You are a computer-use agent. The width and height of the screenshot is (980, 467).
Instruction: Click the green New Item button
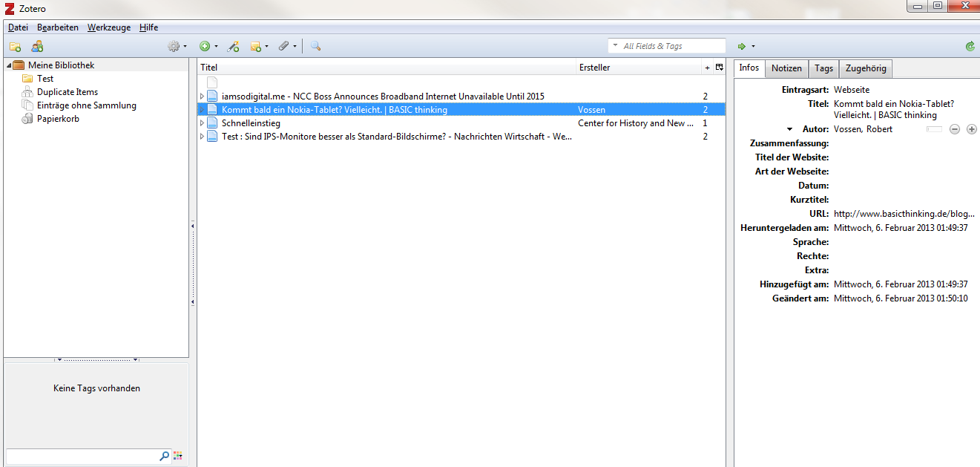click(207, 46)
